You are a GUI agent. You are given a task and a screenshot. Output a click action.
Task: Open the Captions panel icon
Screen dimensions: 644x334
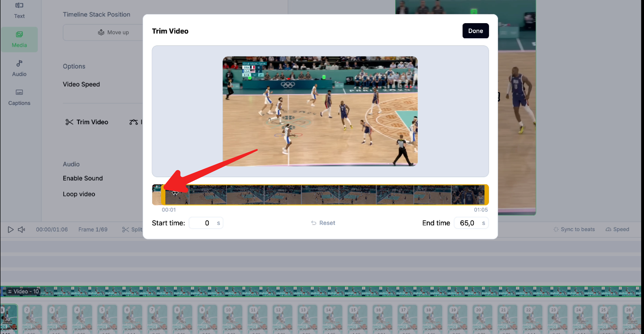coord(19,93)
